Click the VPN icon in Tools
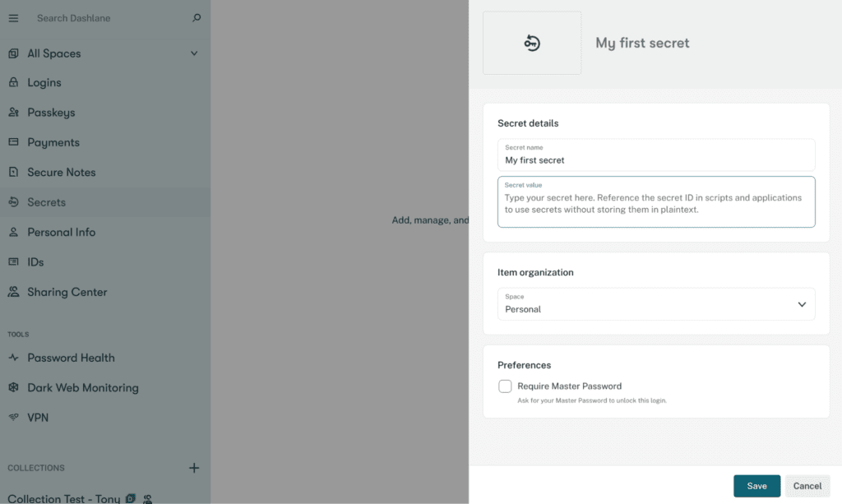 [x=12, y=417]
